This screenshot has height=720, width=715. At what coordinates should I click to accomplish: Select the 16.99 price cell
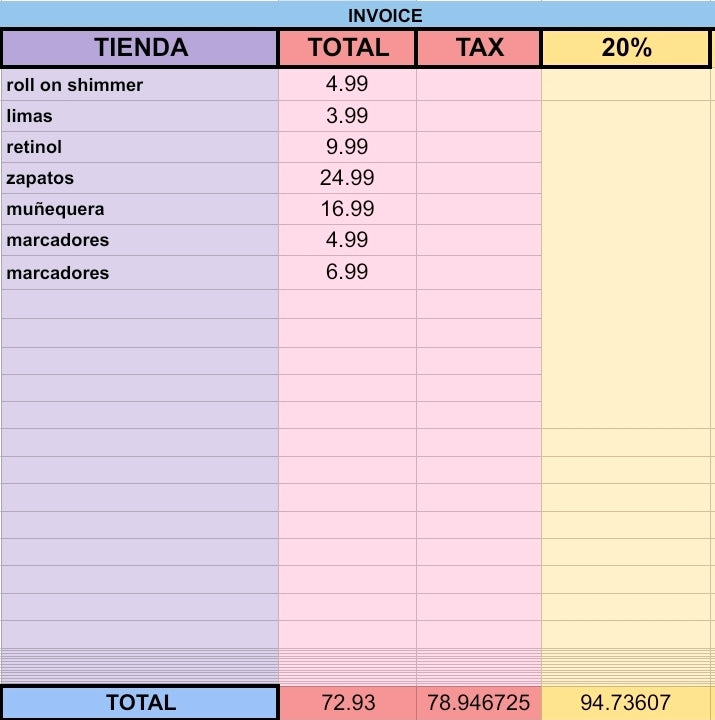(x=347, y=209)
